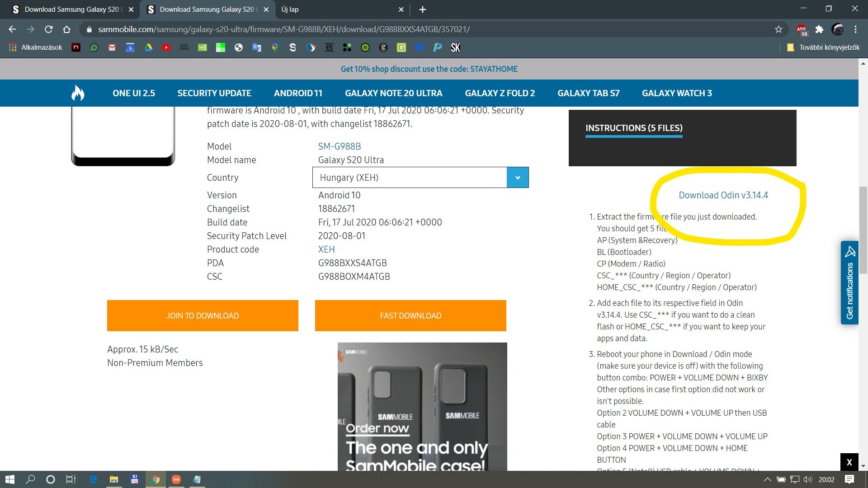Open the Alkalmazások apps shortcut

point(35,47)
